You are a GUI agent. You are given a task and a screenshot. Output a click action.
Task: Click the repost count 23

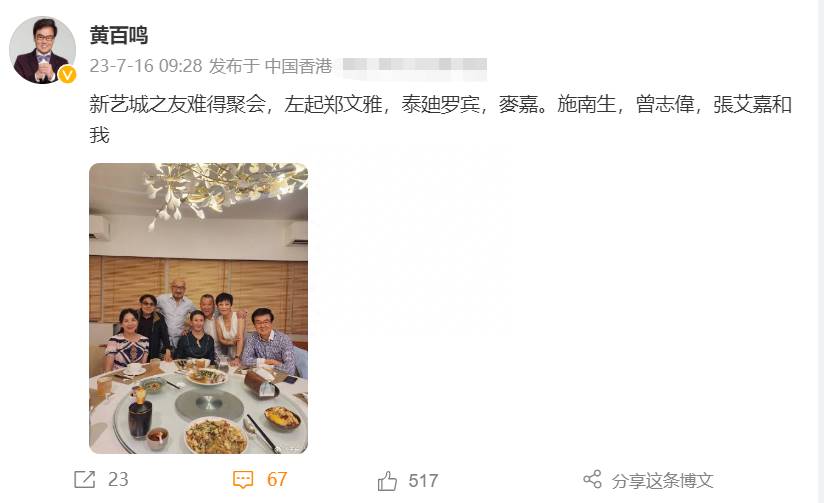coord(118,479)
